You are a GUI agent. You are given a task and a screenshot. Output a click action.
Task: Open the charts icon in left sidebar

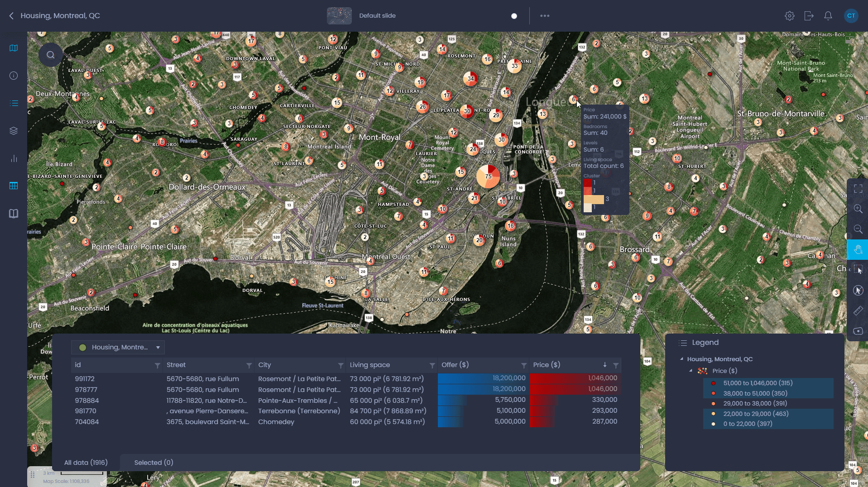(x=14, y=158)
